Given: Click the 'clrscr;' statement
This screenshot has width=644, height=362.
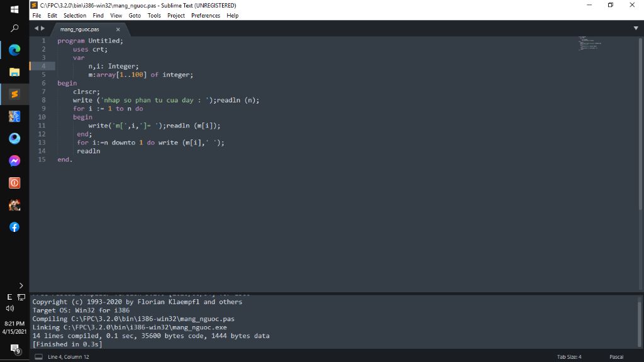Looking at the screenshot, I should 86,92.
